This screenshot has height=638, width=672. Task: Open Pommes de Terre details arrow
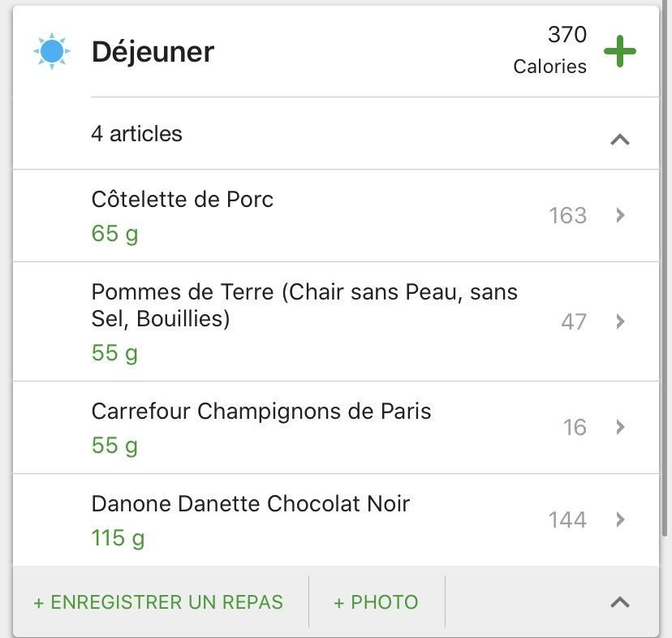tap(620, 321)
